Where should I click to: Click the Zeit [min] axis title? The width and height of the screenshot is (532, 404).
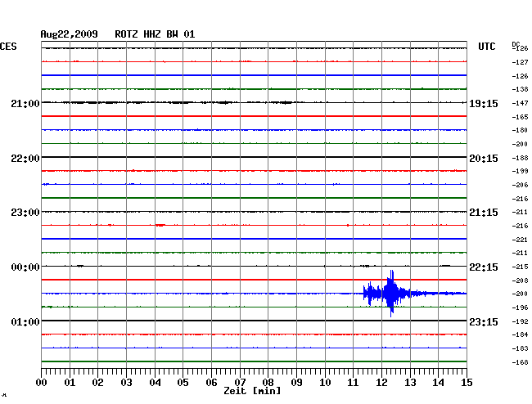[252, 391]
